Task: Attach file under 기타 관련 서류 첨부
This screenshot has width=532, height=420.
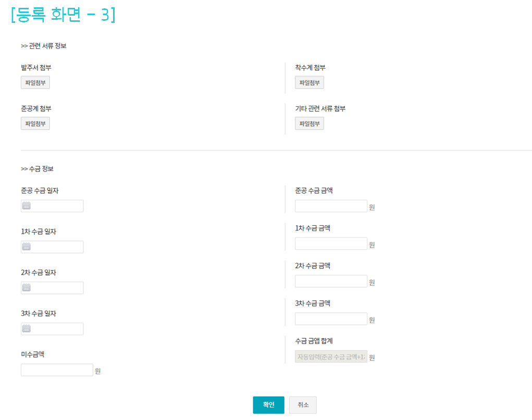Action: pyautogui.click(x=309, y=123)
